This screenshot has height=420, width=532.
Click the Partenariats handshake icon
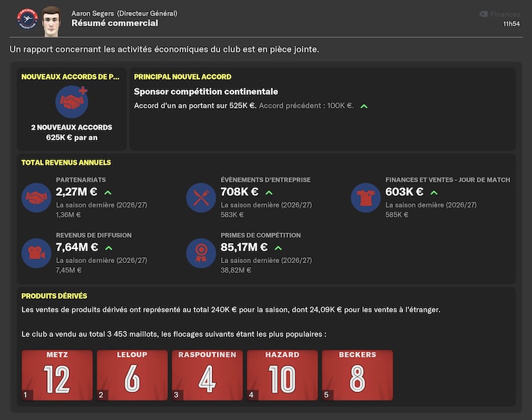coord(37,197)
